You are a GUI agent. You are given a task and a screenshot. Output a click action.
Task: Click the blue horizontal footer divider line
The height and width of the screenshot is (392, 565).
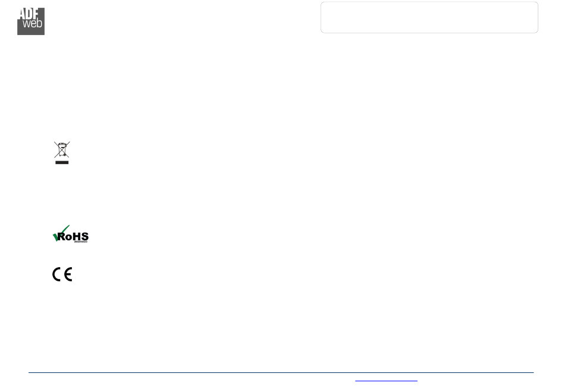(281, 372)
